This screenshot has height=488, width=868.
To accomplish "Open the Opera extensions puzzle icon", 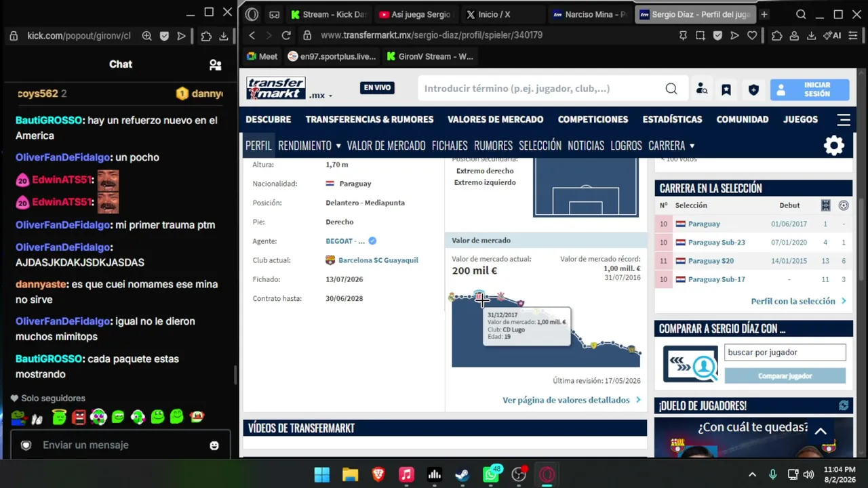I will tap(777, 35).
